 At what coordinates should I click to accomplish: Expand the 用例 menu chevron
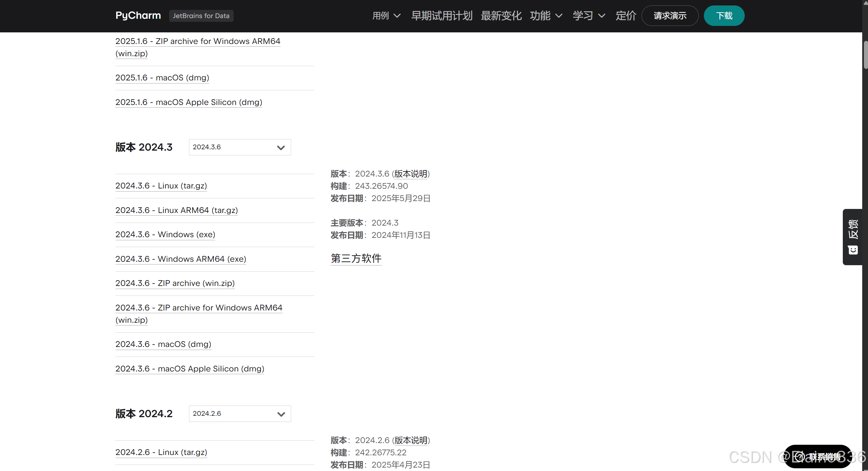coord(397,16)
